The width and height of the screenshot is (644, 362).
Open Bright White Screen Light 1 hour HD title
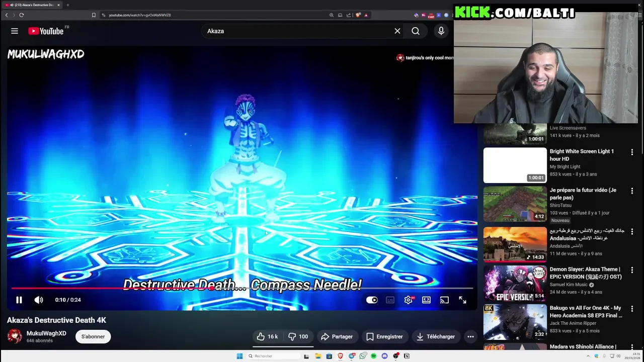(582, 155)
